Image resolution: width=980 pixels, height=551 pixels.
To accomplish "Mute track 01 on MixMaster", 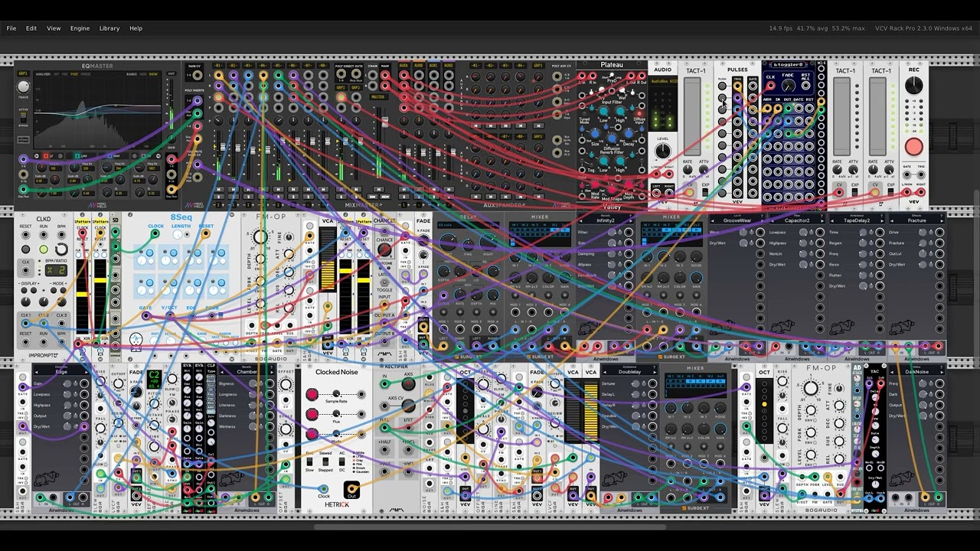I will point(219,189).
